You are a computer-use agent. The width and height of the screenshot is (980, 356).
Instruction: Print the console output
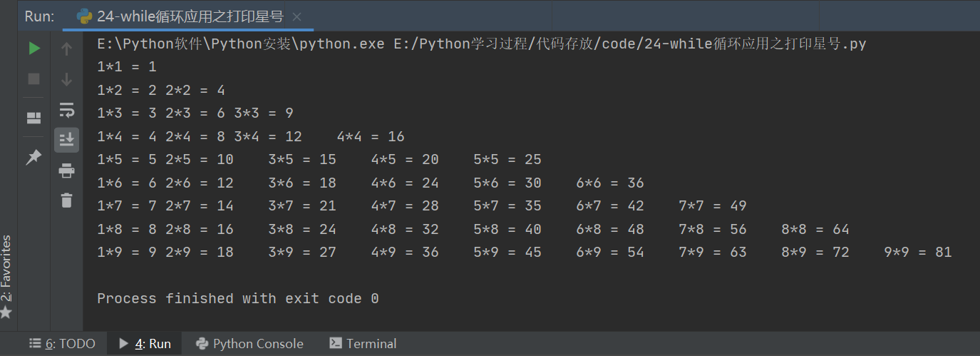(66, 170)
